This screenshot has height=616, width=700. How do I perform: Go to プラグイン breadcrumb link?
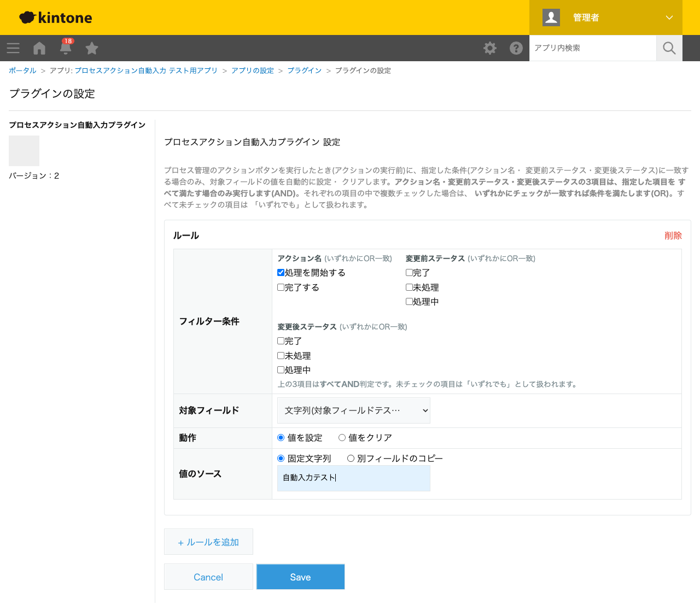click(305, 71)
